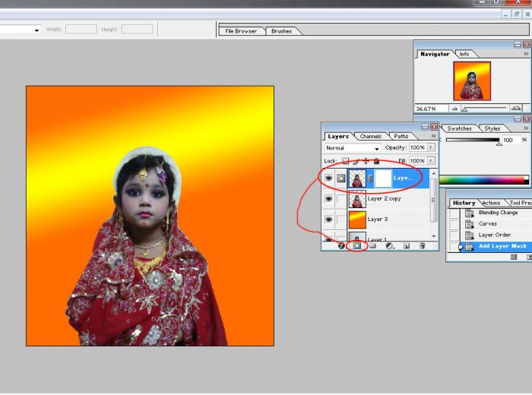Open the Brushes tab
This screenshot has height=395, width=532.
[x=282, y=31]
